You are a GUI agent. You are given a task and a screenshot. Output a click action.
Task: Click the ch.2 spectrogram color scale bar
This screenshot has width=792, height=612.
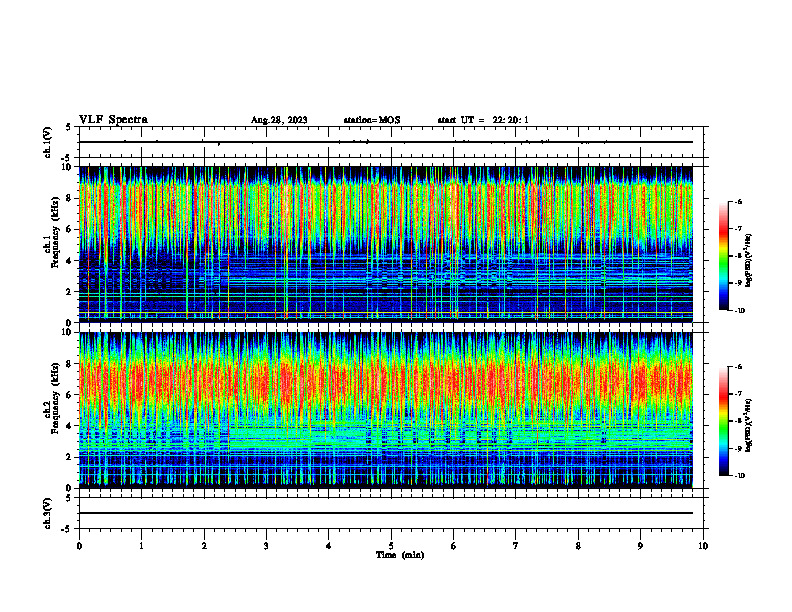coord(723,421)
